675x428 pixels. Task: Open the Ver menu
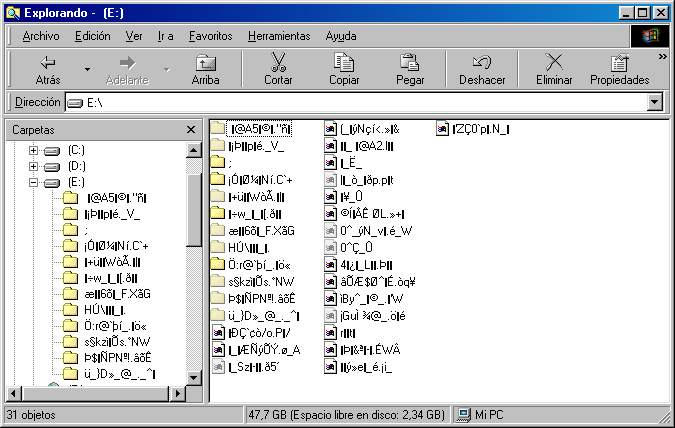click(134, 36)
